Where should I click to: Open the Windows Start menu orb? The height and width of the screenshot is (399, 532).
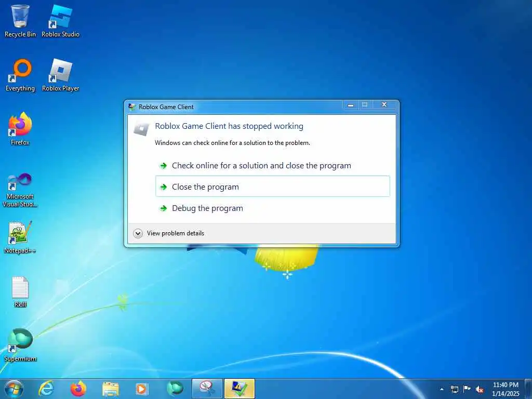(x=14, y=389)
